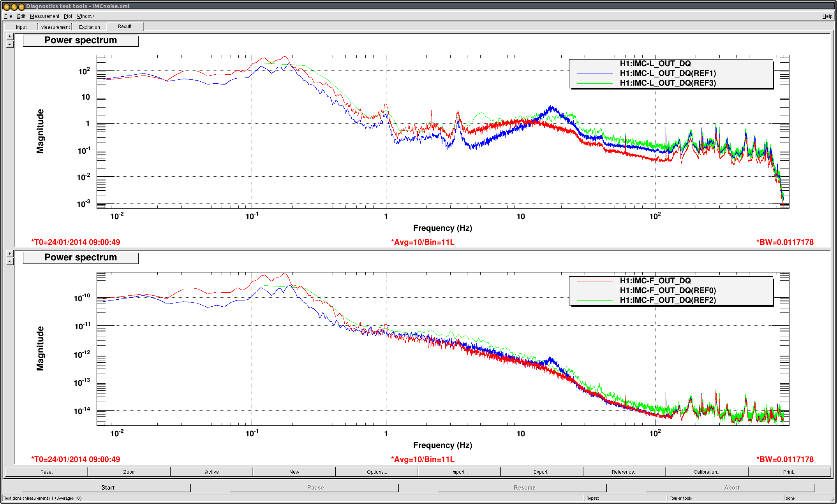Screen dimensions: 837x504
Task: Open the Help menu
Action: pyautogui.click(x=827, y=16)
